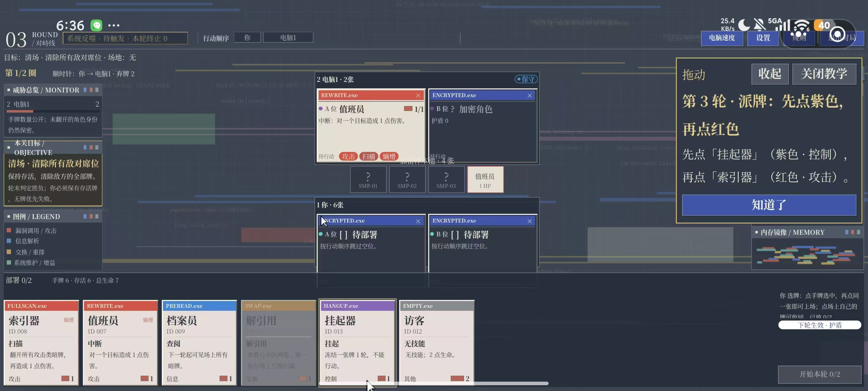The image size is (868, 391).
Task: Close the REWRITE.exe card window
Action: click(x=418, y=96)
